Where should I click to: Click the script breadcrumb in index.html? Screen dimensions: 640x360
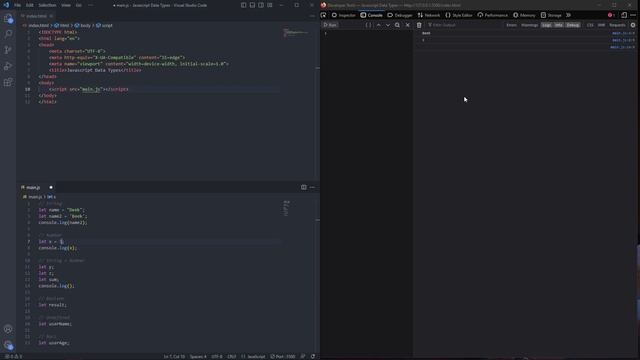104,25
